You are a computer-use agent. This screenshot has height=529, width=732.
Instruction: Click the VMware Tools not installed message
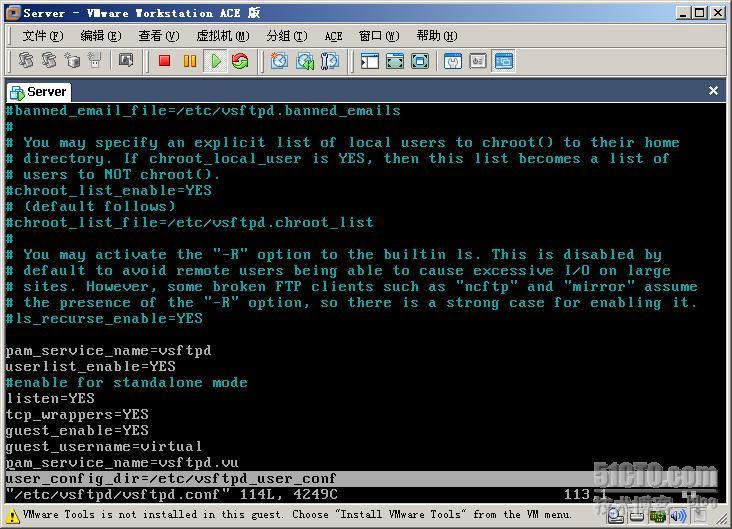[x=297, y=515]
